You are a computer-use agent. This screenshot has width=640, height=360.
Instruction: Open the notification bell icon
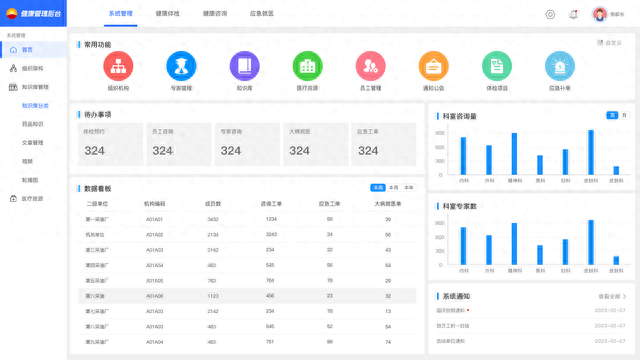(x=573, y=15)
